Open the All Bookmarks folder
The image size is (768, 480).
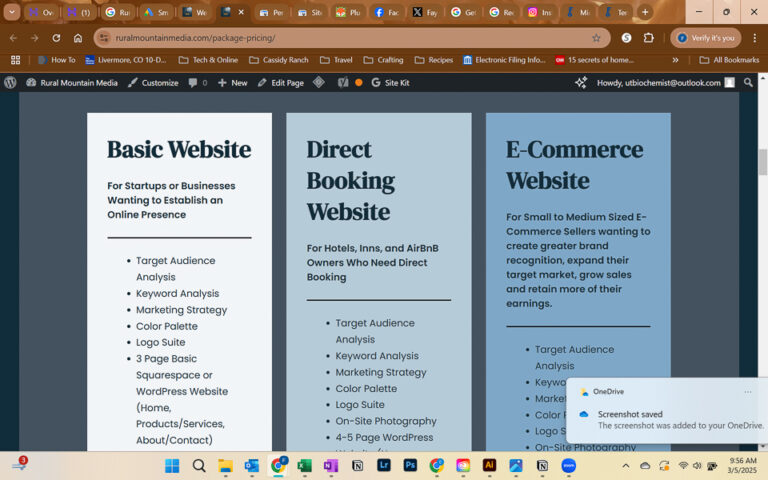click(729, 60)
